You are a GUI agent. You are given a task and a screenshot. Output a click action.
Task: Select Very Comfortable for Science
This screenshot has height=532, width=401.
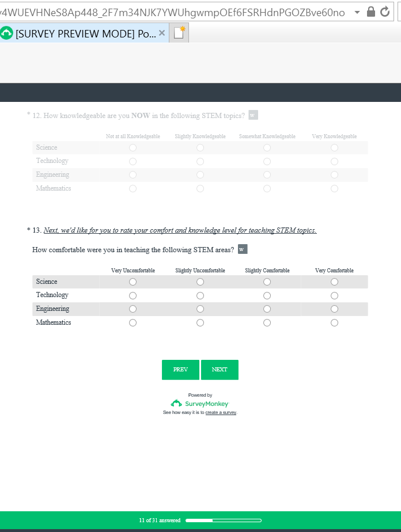[x=334, y=282]
